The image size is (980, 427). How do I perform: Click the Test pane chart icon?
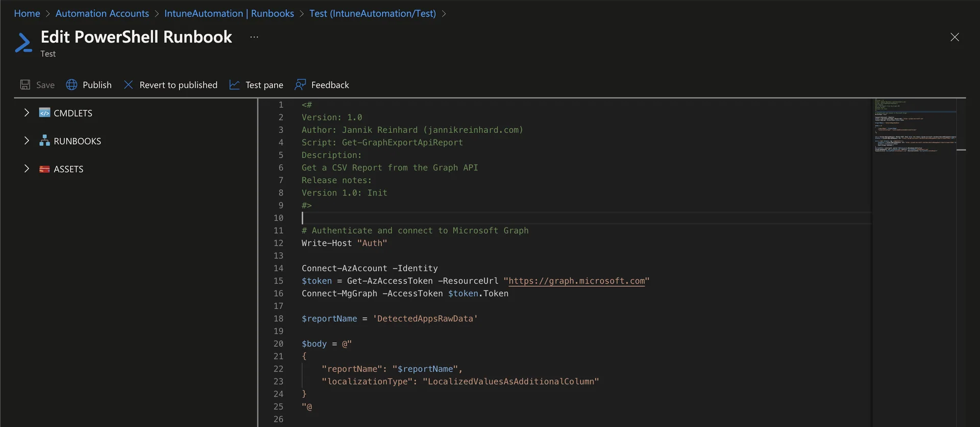coord(234,85)
